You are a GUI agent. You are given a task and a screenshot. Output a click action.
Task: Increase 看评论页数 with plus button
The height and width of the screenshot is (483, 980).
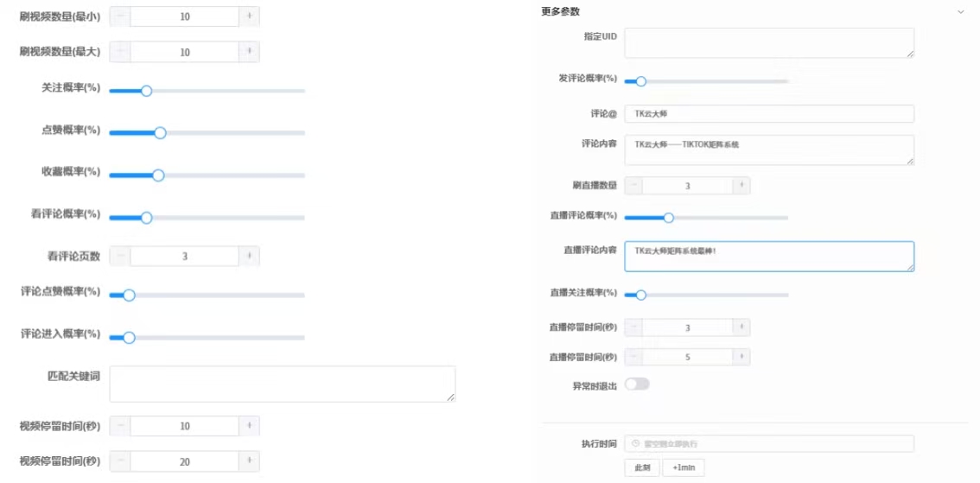coord(249,256)
